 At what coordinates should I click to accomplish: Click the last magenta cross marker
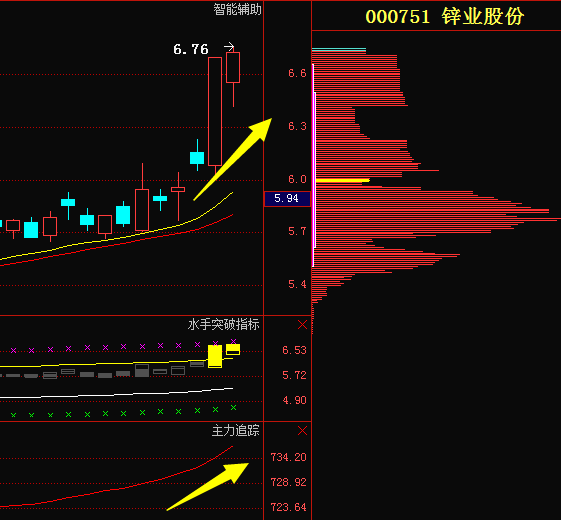pyautogui.click(x=233, y=341)
